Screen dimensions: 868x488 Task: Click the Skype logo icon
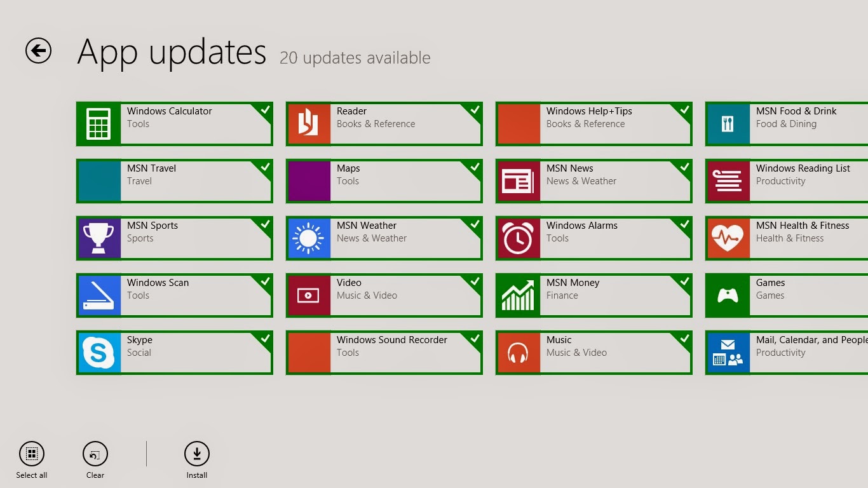[x=99, y=353]
